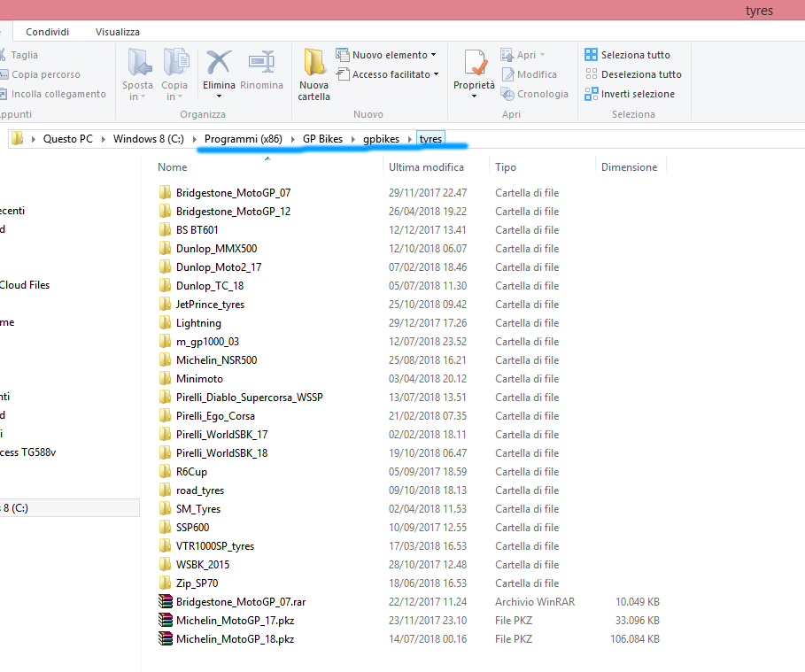Viewport: 805px width, 672px height.
Task: Select the R6Cup folder icon
Action: coord(165,471)
